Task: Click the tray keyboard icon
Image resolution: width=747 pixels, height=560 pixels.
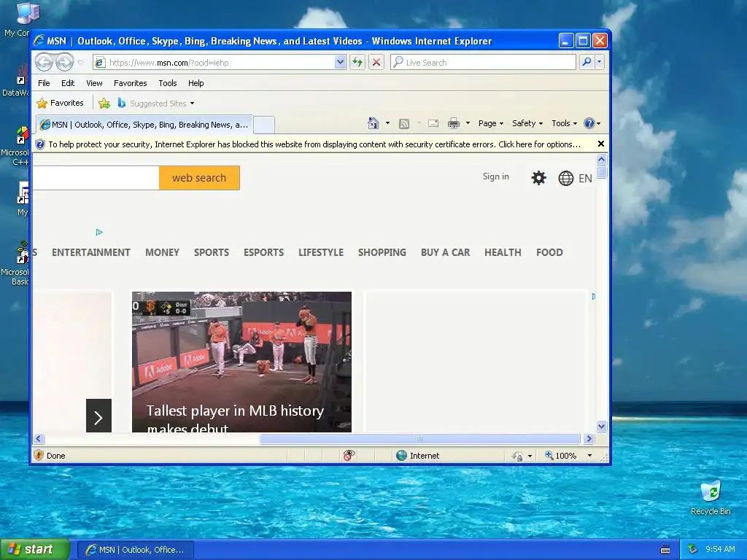Action: click(x=665, y=550)
